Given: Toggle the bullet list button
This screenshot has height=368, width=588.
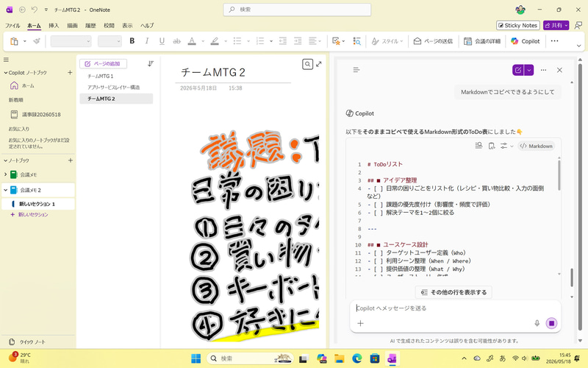Looking at the screenshot, I should coord(237,41).
